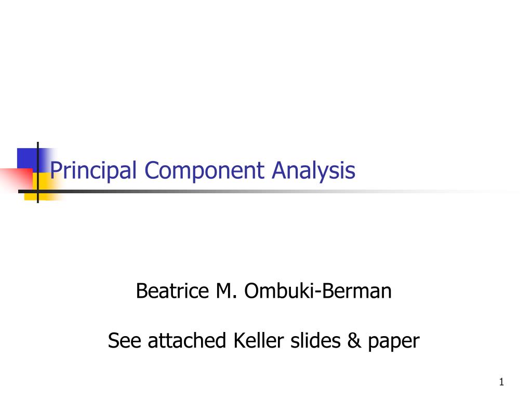This screenshot has height=399, width=532.
Task: Click the red gradient square decoration
Action: 16,179
